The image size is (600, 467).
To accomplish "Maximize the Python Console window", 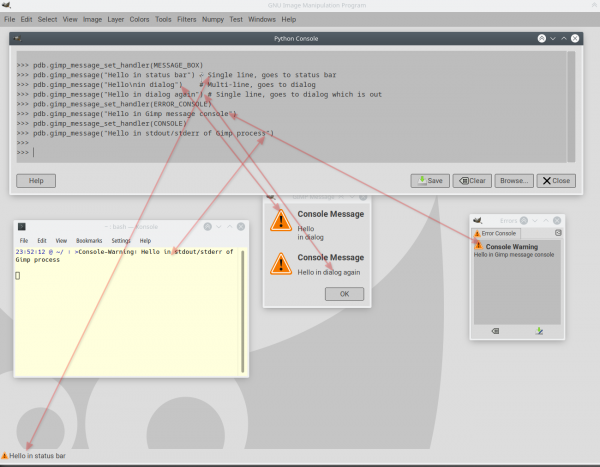I will point(564,38).
